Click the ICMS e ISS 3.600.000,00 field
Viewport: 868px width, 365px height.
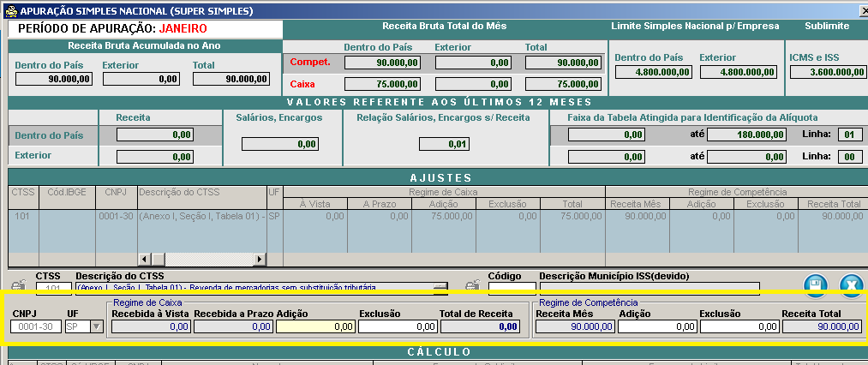pos(828,72)
